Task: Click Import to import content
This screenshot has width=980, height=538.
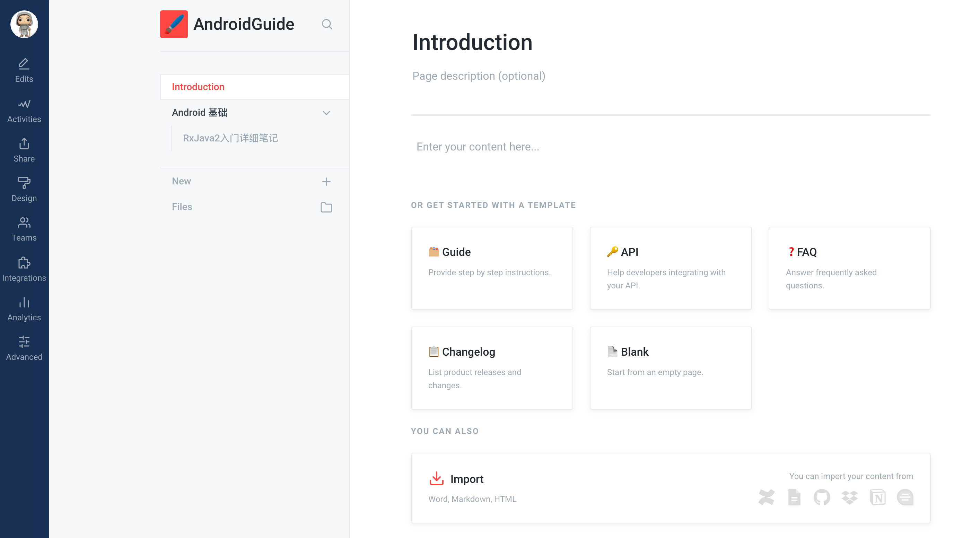Action: click(x=466, y=479)
